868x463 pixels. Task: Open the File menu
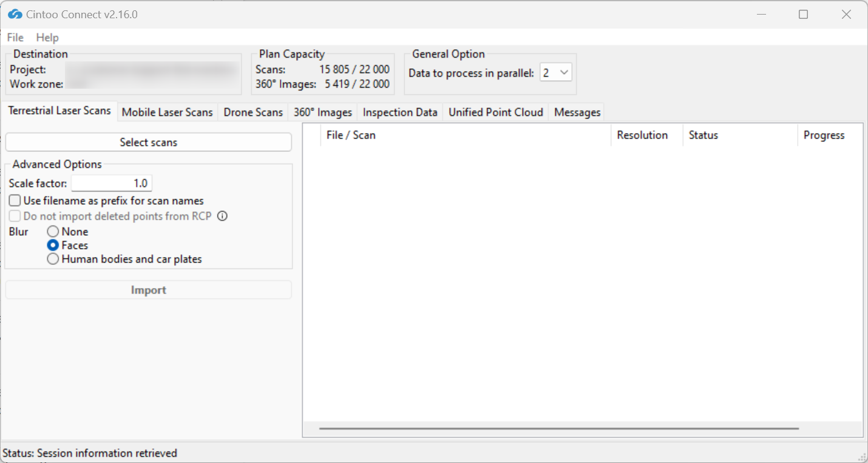[15, 38]
